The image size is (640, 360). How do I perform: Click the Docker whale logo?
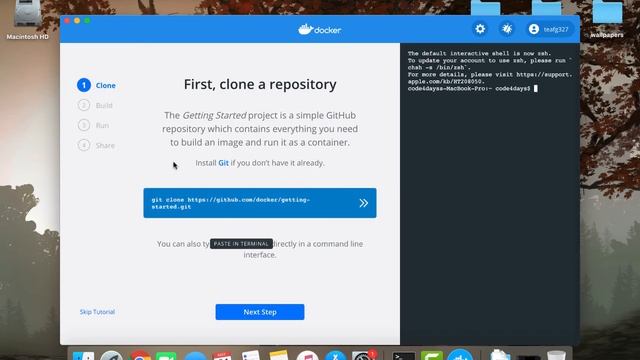click(320, 29)
